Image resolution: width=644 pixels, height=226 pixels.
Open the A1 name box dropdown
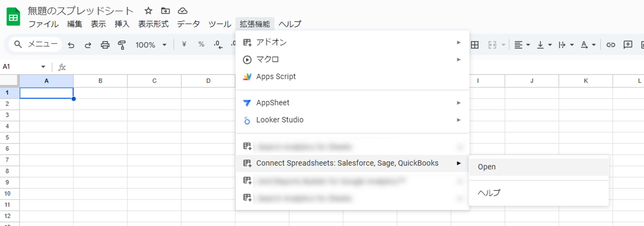click(x=43, y=67)
